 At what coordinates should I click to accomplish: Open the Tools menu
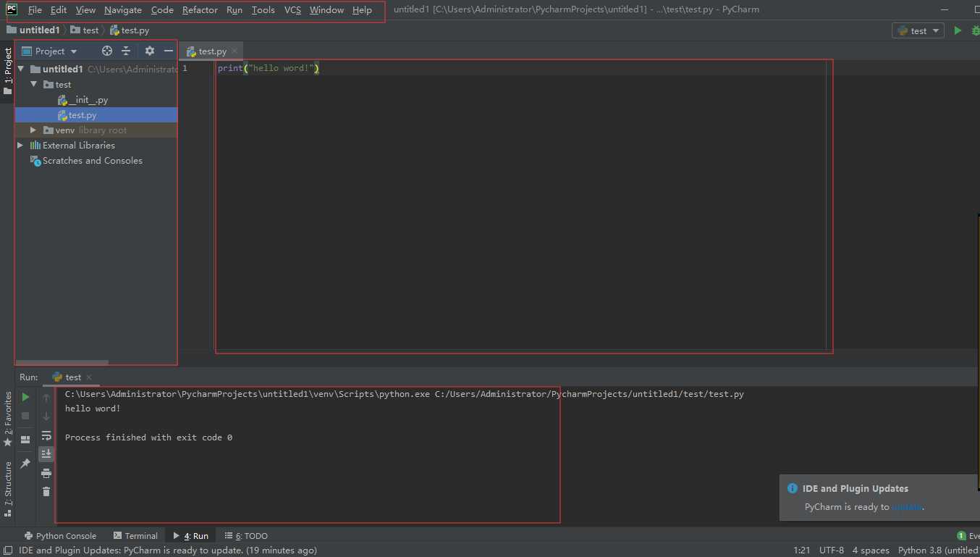[x=263, y=10]
